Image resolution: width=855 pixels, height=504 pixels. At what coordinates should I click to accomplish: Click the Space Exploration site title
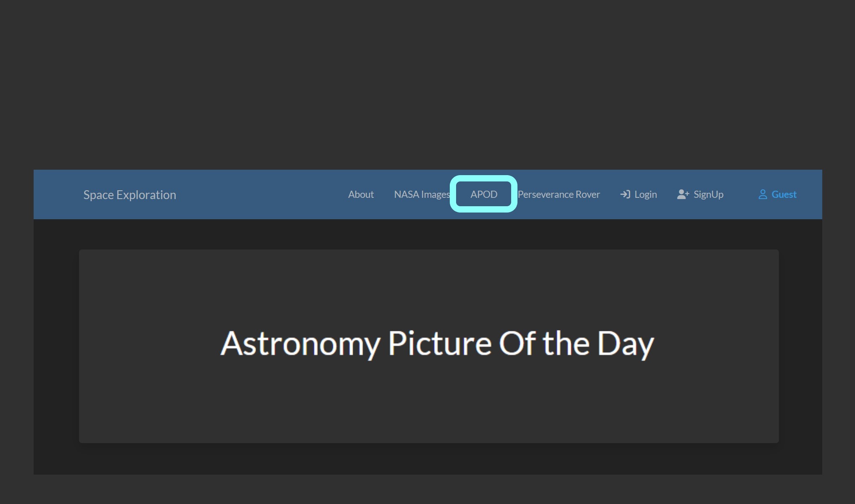pyautogui.click(x=129, y=194)
